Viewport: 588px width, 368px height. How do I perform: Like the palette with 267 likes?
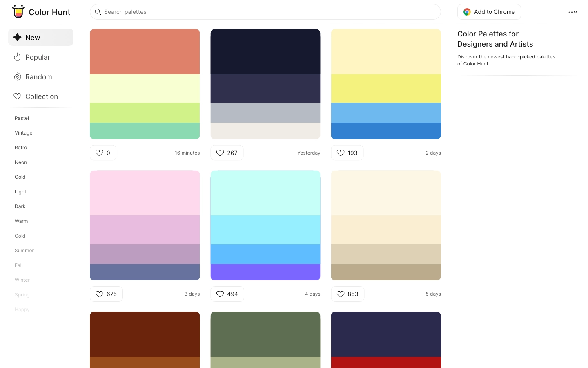[227, 153]
